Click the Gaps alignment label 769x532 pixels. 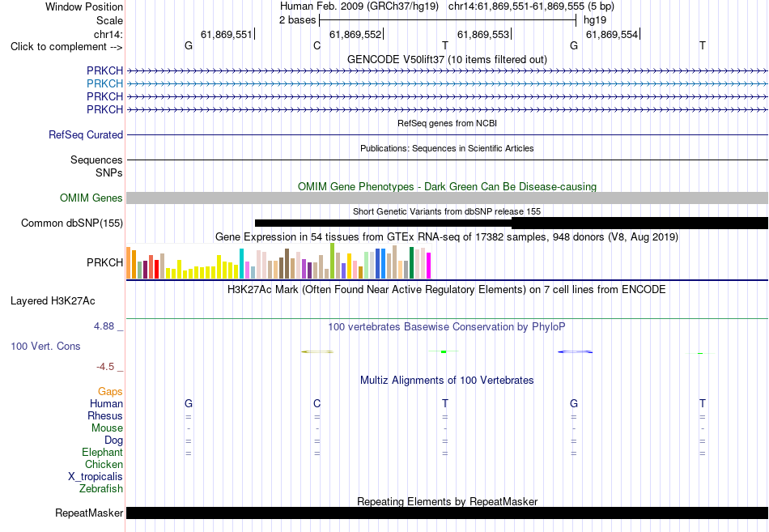[110, 391]
